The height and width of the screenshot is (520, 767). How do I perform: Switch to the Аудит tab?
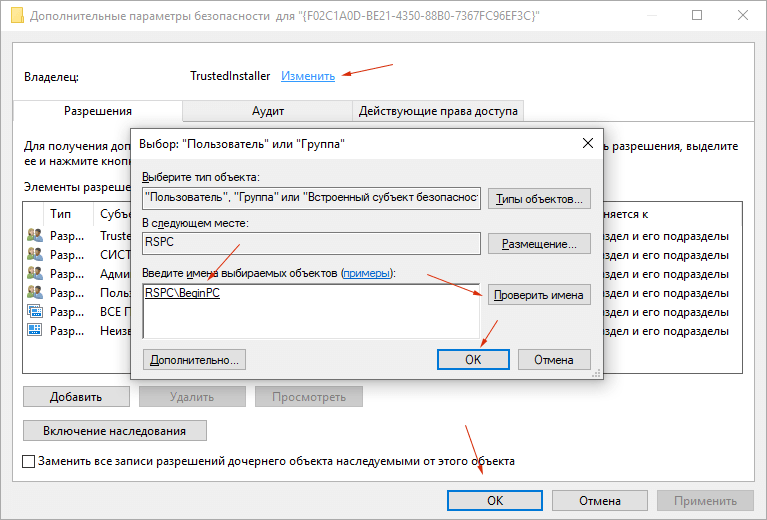(x=268, y=111)
